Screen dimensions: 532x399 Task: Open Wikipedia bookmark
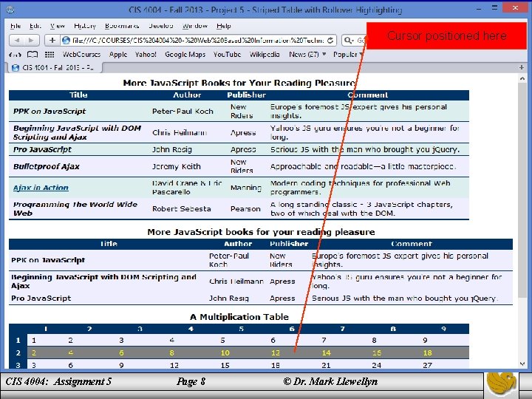click(265, 54)
